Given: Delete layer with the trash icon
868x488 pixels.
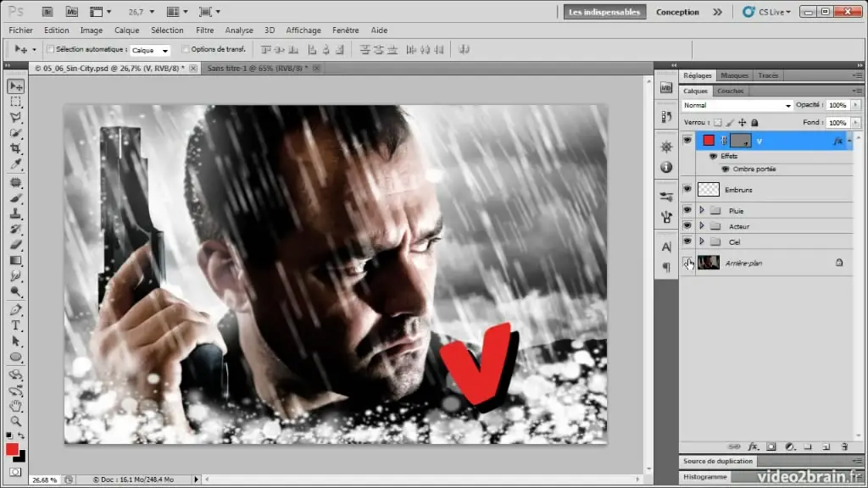Looking at the screenshot, I should [x=844, y=446].
